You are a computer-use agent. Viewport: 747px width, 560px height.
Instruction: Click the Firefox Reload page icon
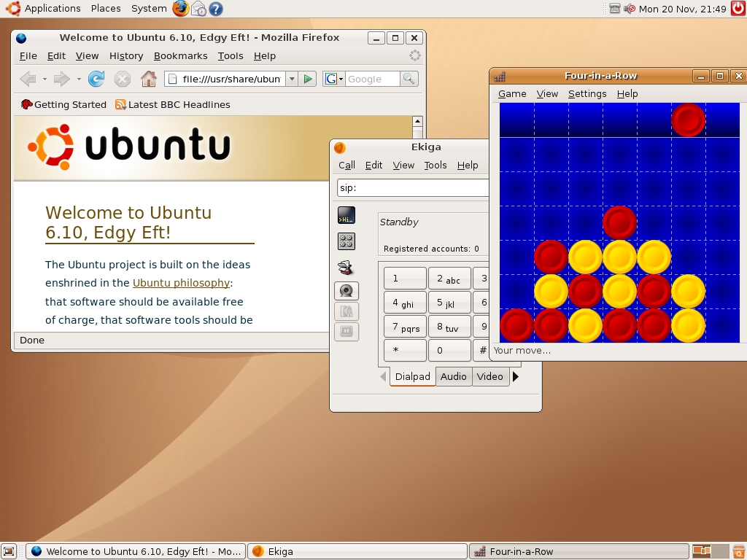tap(96, 79)
